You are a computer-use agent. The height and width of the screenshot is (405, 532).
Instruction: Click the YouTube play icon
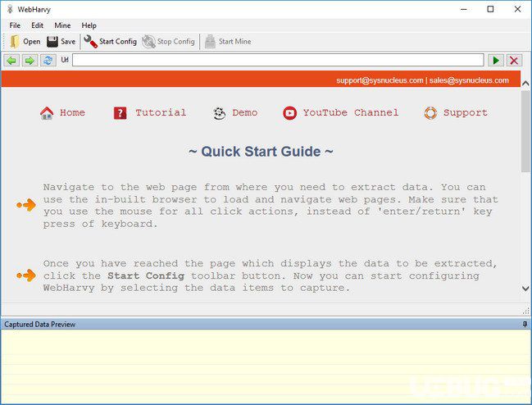point(289,113)
